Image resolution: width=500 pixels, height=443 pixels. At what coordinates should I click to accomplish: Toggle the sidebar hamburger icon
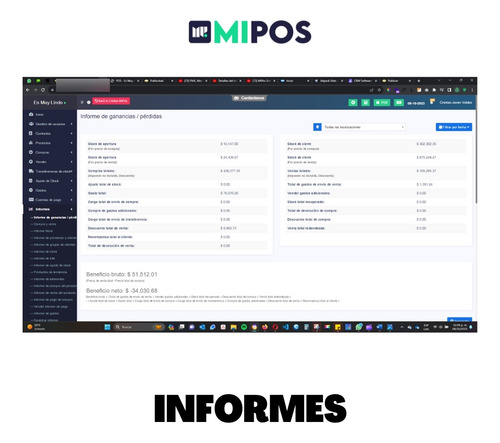pos(82,102)
